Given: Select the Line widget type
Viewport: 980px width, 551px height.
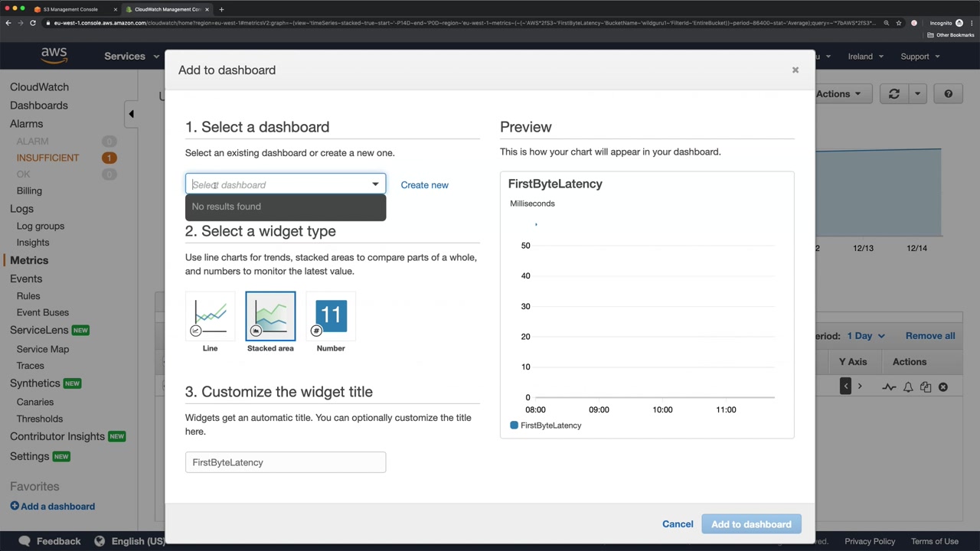Looking at the screenshot, I should pyautogui.click(x=210, y=317).
